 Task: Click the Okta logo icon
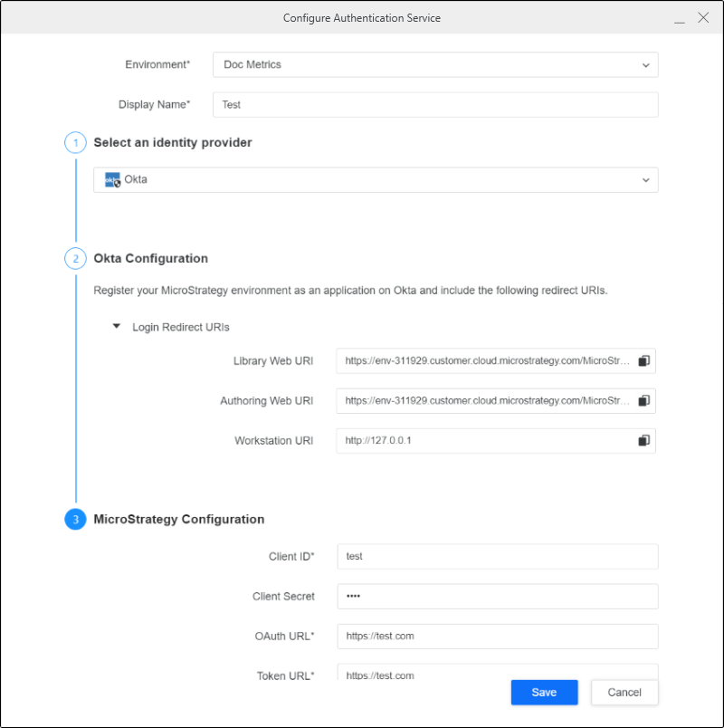coord(112,179)
